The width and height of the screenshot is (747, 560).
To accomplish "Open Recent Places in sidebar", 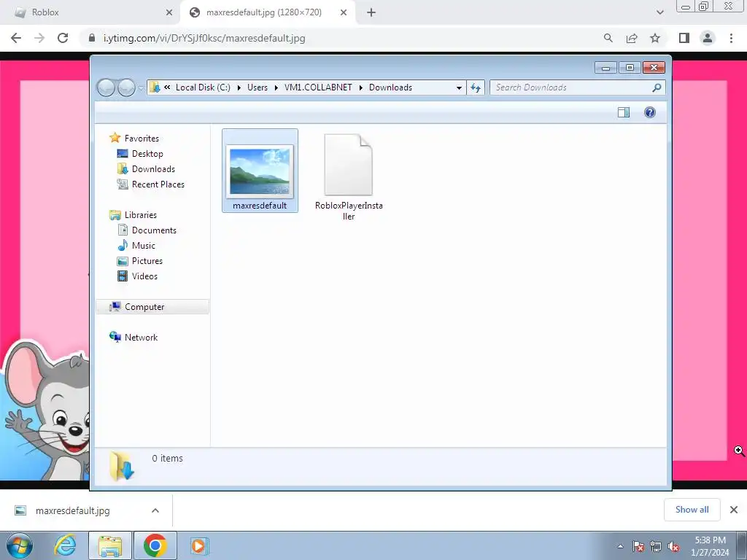I will pos(158,184).
